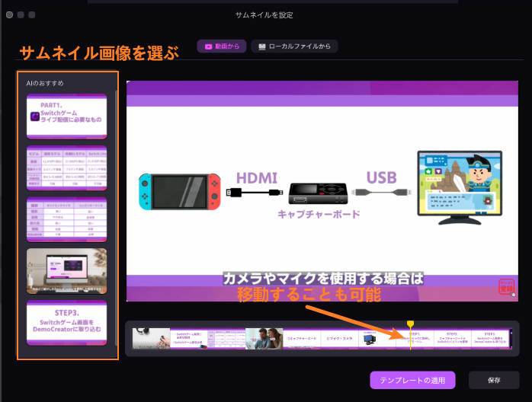Select the laptop mockup AI thumbnail
The image size is (532, 402).
pyautogui.click(x=66, y=271)
